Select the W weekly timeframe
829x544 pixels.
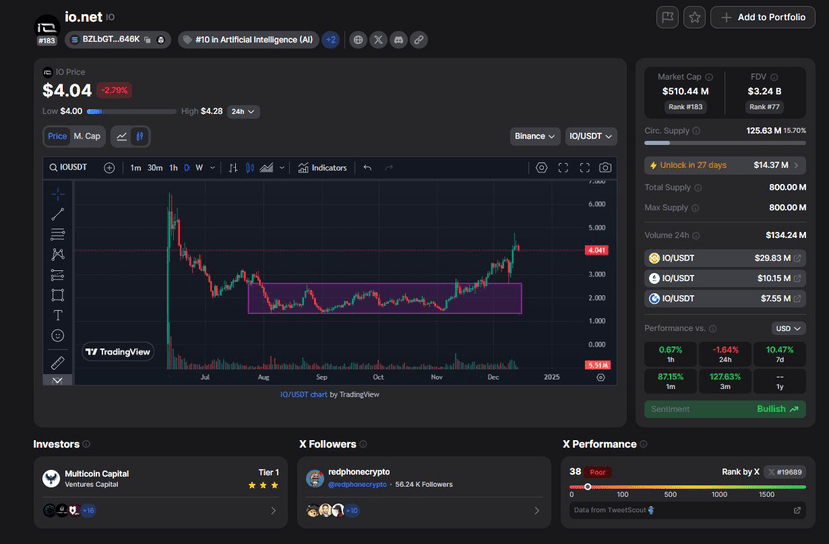199,168
